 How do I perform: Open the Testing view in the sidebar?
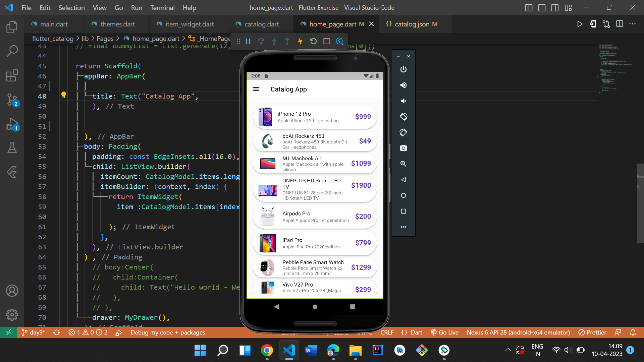click(x=12, y=148)
